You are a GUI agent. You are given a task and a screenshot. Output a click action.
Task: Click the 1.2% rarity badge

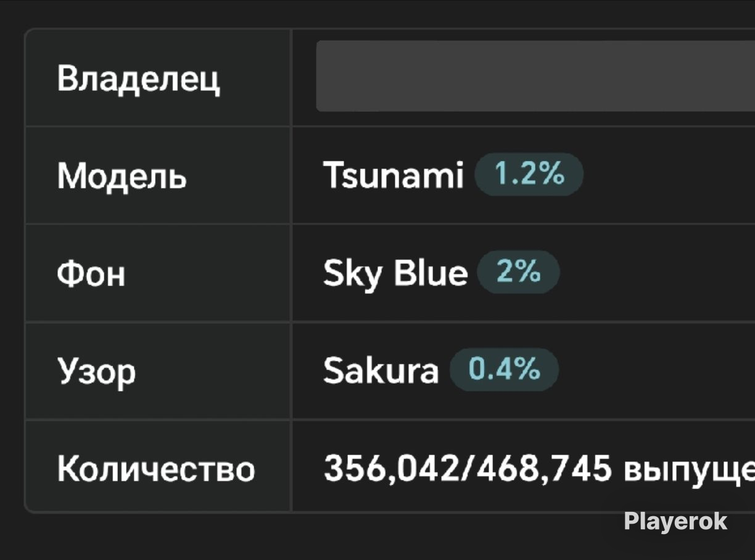tap(529, 175)
